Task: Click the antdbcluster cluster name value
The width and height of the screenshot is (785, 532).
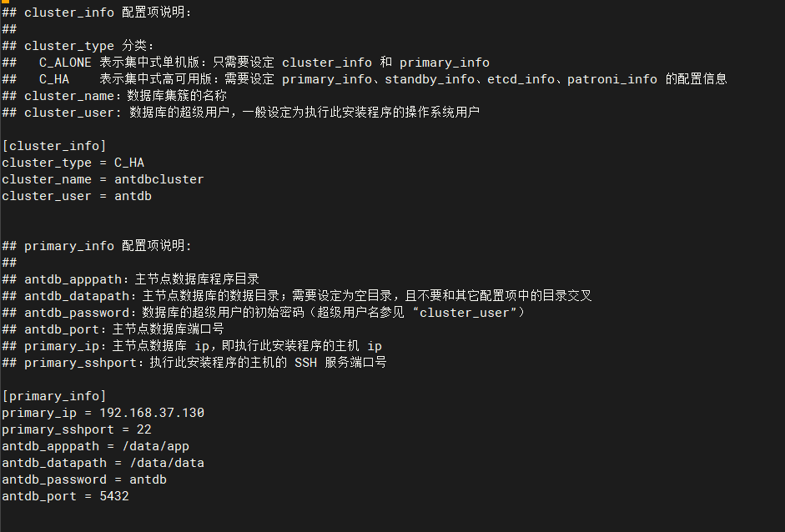Action: (x=159, y=179)
